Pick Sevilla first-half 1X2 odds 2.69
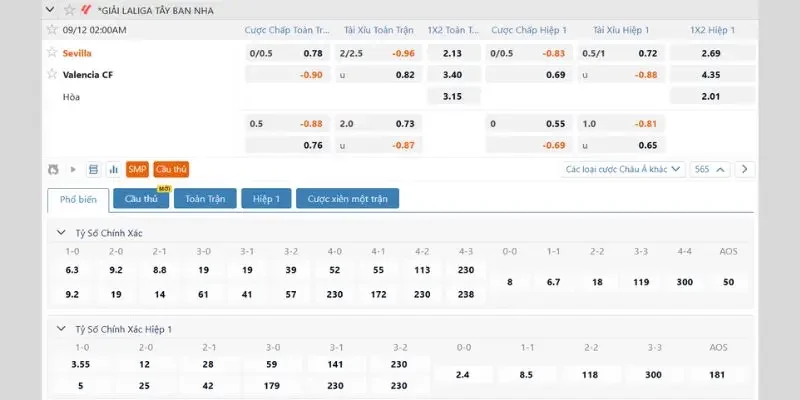This screenshot has height=400, width=800. tap(712, 53)
